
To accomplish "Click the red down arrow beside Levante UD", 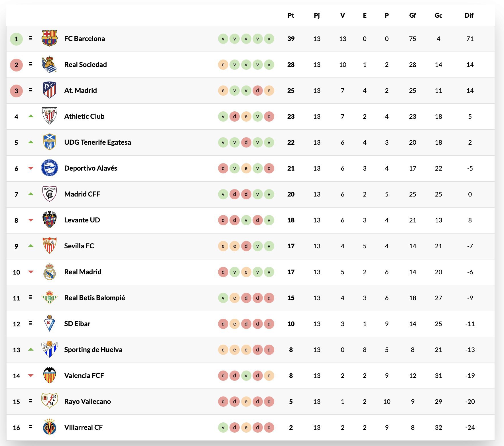I will pyautogui.click(x=31, y=220).
